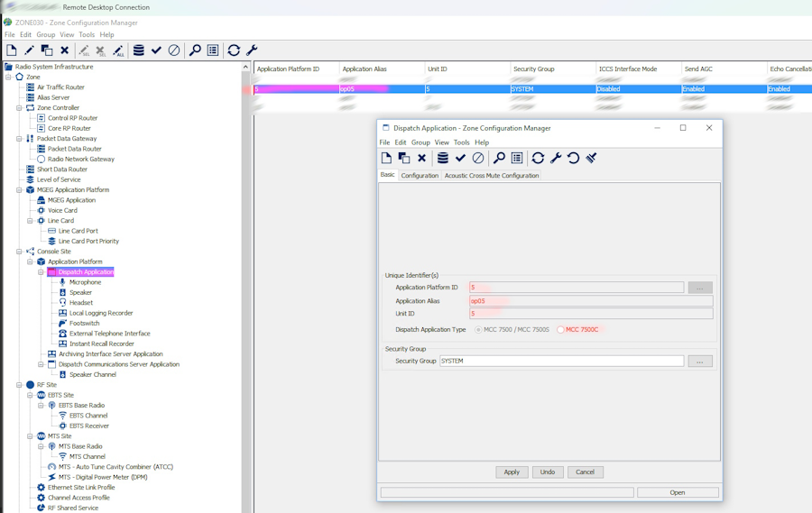
Task: Click Delete X icon in Dispatch Application dialog
Action: [x=421, y=158]
